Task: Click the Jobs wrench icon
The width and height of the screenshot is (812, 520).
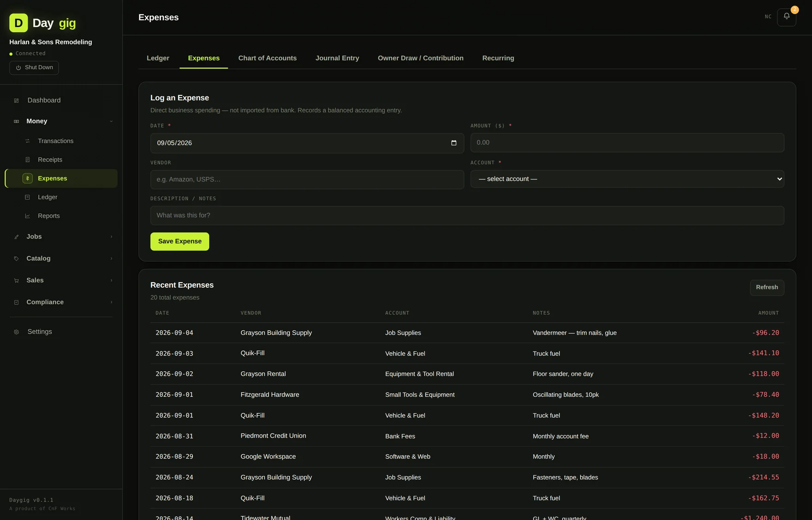Action: point(17,237)
